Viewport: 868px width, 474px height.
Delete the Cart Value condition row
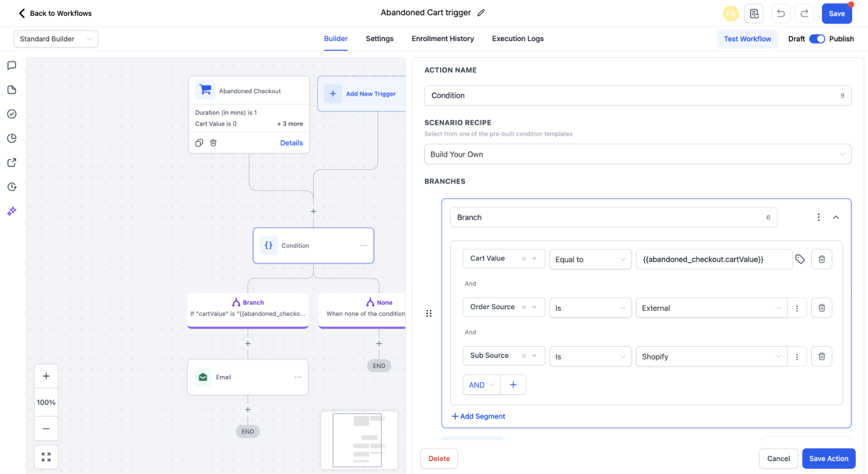(x=822, y=259)
